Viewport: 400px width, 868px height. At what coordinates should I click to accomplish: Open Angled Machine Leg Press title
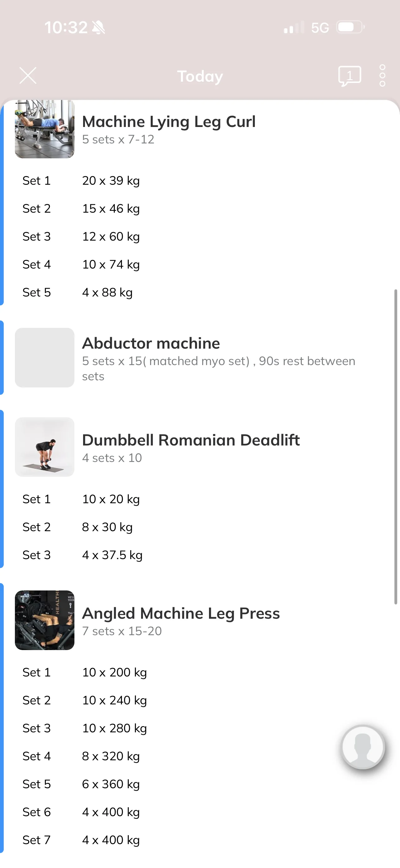click(181, 613)
